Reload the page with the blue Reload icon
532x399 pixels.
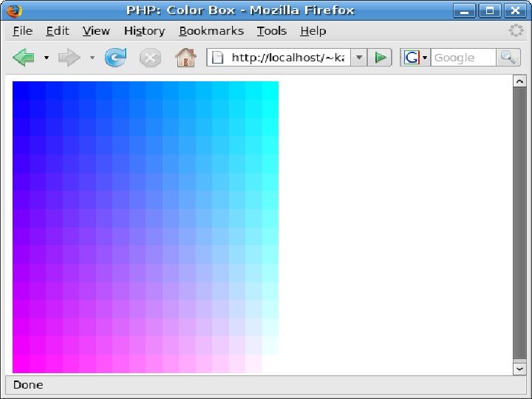(x=116, y=58)
